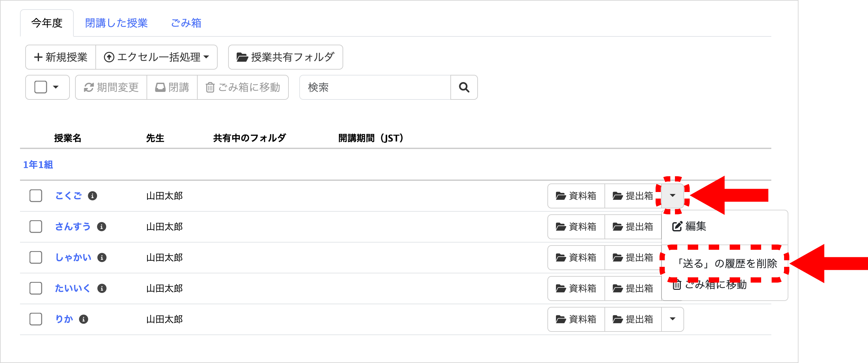Click the search magnifier icon button
The width and height of the screenshot is (868, 363).
coord(464,87)
